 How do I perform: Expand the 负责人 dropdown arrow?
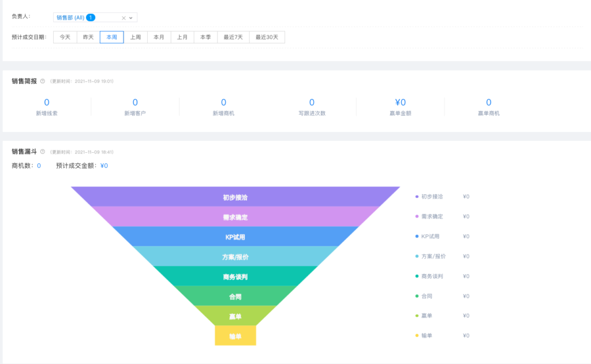[x=131, y=18]
